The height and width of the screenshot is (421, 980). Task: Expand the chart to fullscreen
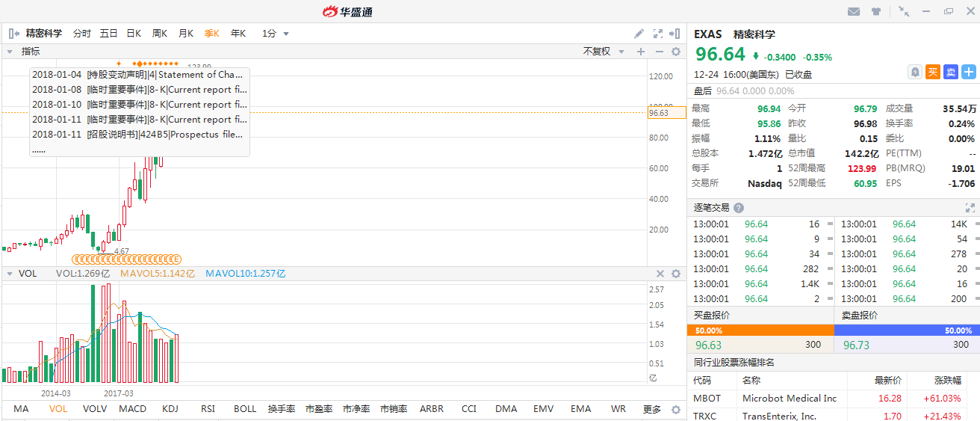658,34
